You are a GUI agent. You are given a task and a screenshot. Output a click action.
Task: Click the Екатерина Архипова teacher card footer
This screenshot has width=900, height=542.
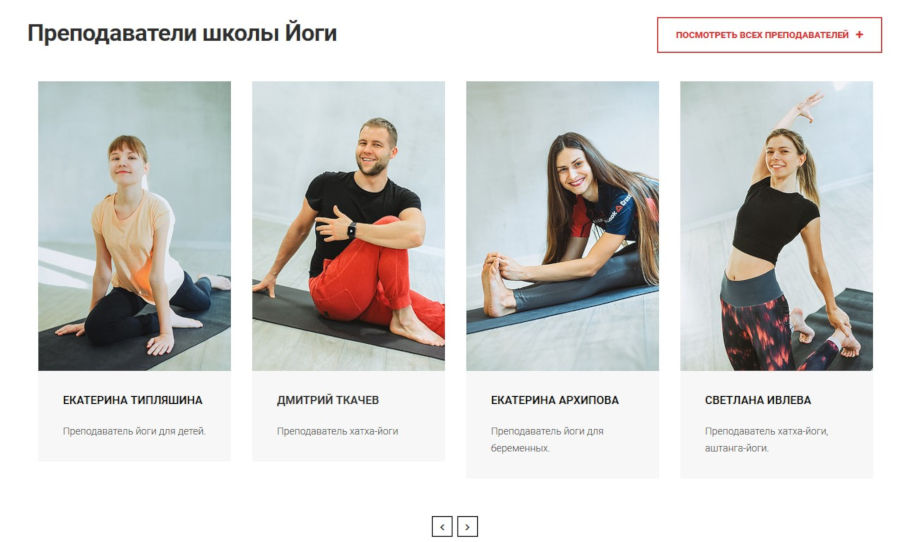(x=562, y=424)
